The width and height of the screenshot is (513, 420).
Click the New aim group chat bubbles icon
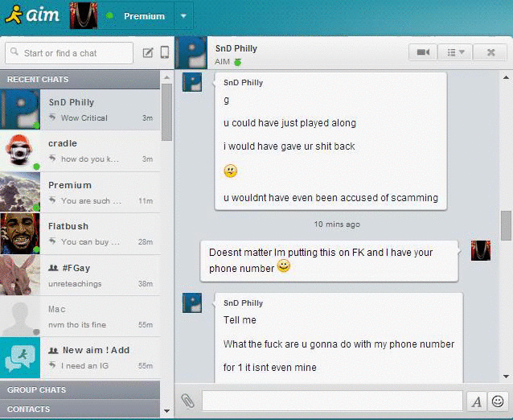(x=20, y=358)
